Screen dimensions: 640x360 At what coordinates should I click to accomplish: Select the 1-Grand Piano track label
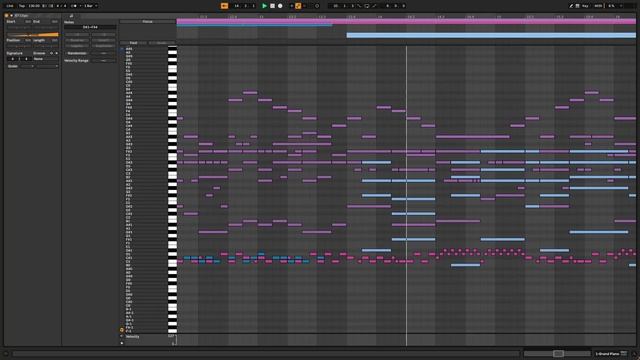(x=608, y=353)
